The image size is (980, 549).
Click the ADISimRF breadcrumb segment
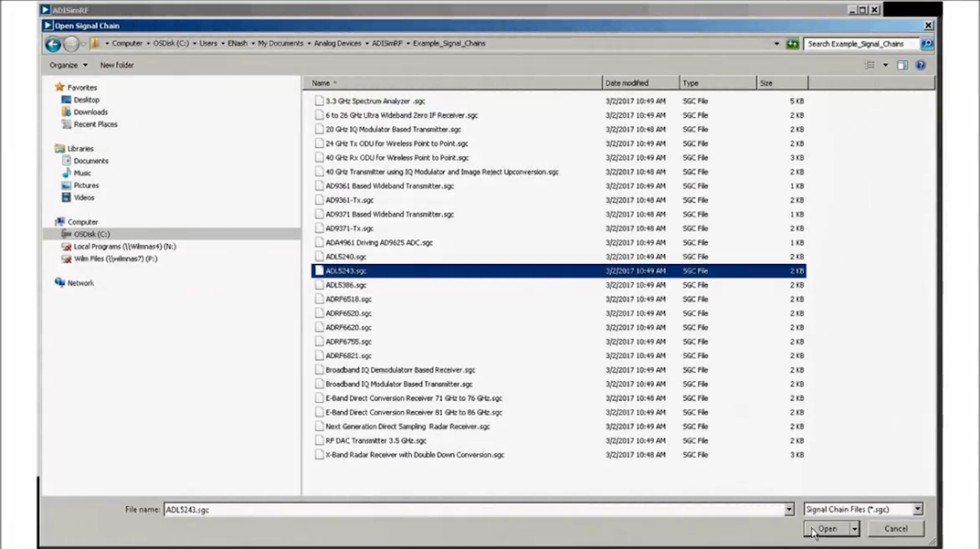point(387,44)
